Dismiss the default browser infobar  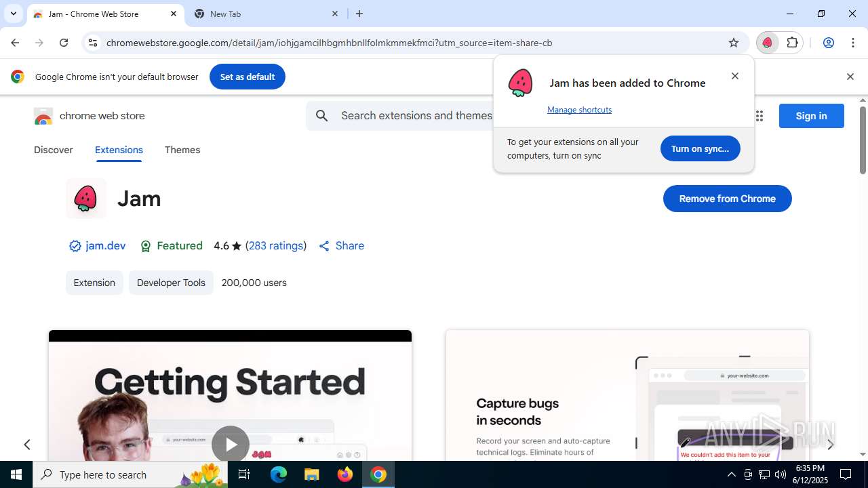tap(850, 77)
